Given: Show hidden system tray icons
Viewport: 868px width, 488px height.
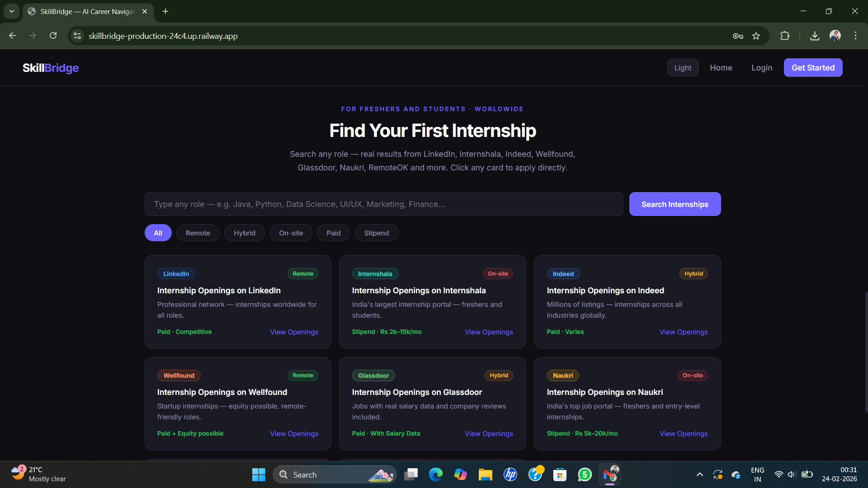Looking at the screenshot, I should tap(699, 474).
